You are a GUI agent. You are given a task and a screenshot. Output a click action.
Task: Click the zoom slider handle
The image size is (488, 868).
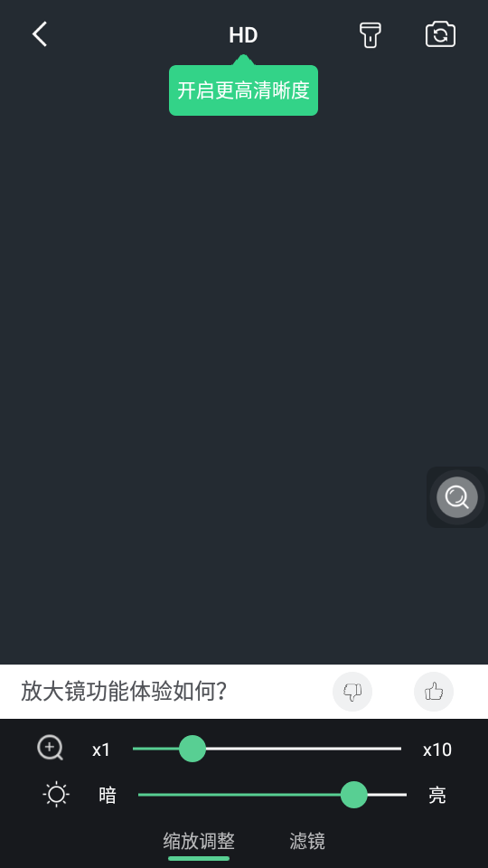click(x=192, y=749)
